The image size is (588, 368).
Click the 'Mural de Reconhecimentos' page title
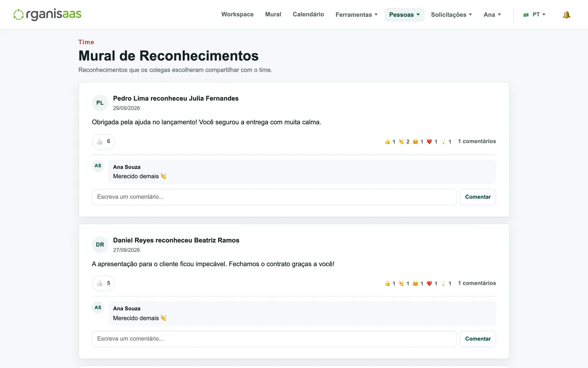(168, 56)
